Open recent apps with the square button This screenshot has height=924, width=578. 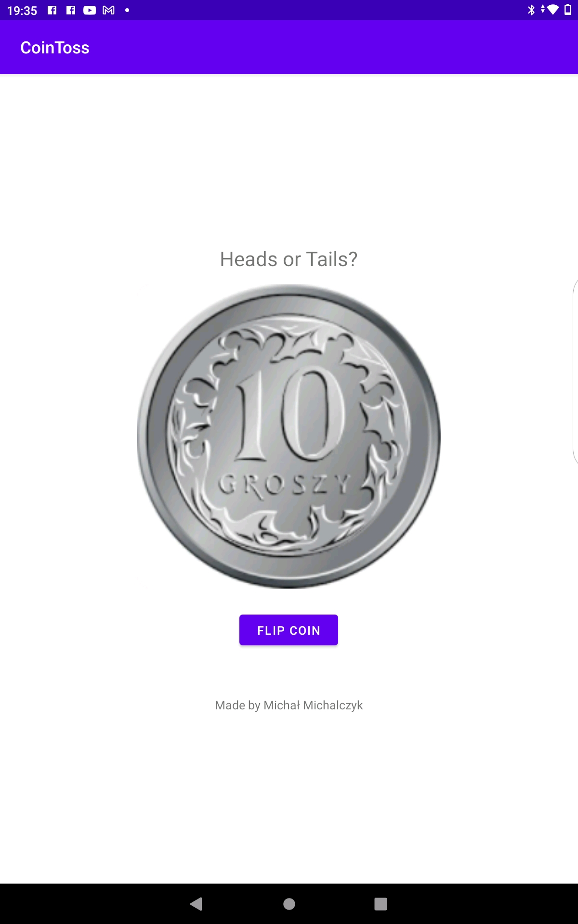(381, 904)
